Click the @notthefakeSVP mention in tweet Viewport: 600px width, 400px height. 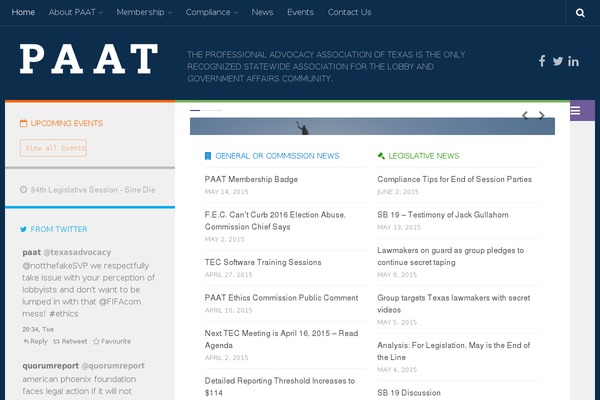pyautogui.click(x=53, y=266)
